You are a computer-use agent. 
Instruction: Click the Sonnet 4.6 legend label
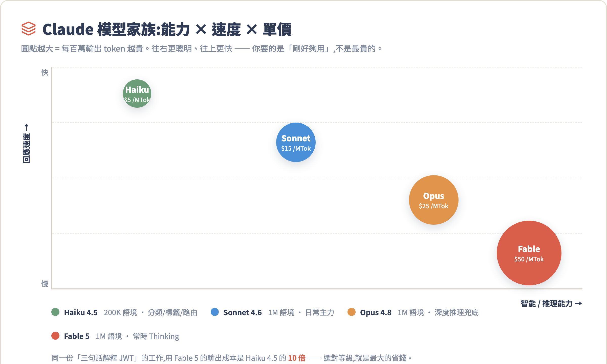(243, 313)
